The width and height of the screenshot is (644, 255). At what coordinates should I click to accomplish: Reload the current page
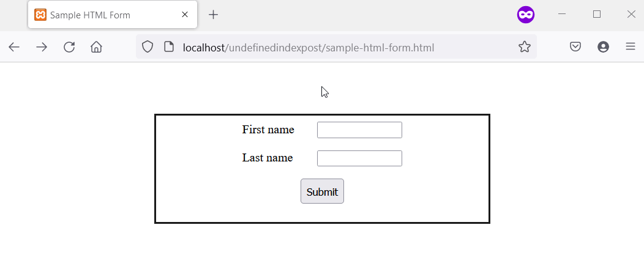pyautogui.click(x=69, y=47)
